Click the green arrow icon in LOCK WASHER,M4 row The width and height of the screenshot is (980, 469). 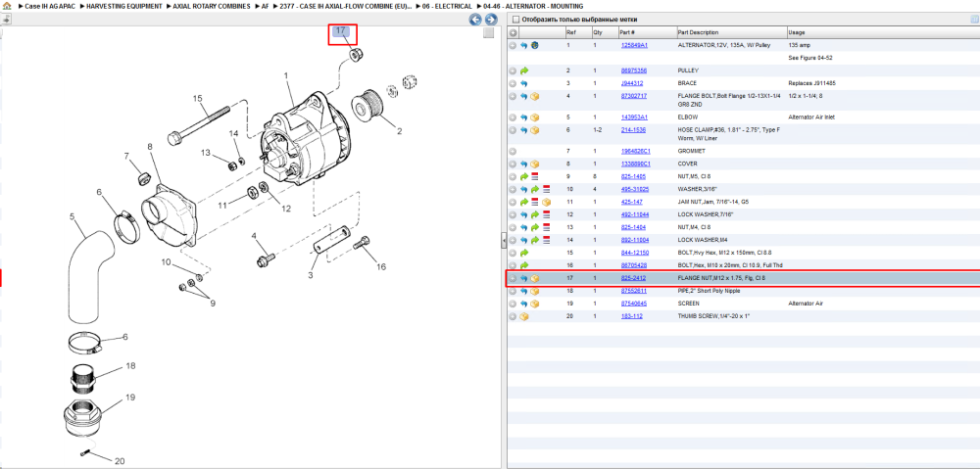tap(535, 240)
